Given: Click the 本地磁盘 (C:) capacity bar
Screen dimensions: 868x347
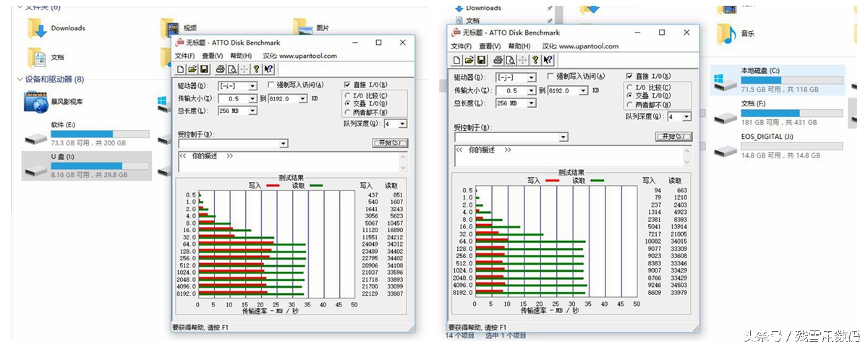Looking at the screenshot, I should (x=792, y=80).
